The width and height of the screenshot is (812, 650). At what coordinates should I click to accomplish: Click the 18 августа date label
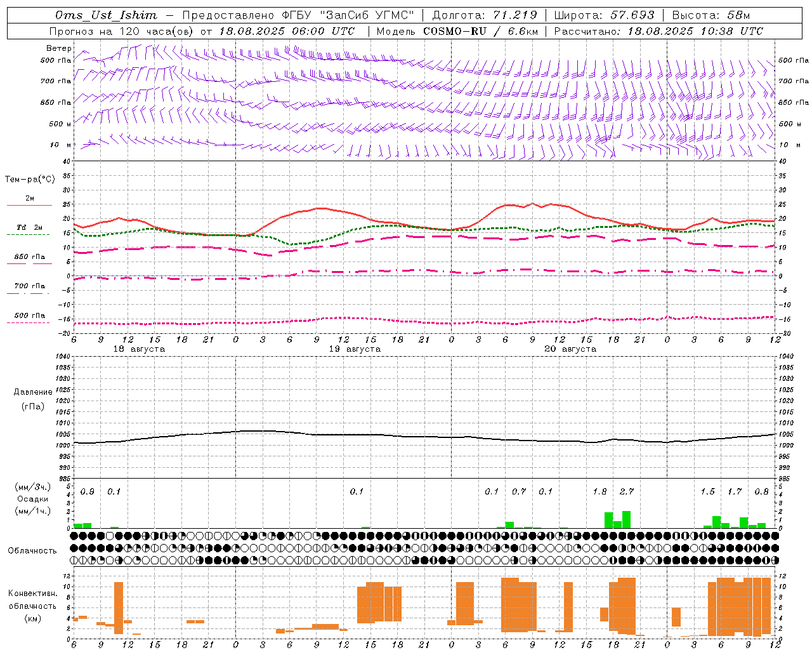click(x=139, y=349)
